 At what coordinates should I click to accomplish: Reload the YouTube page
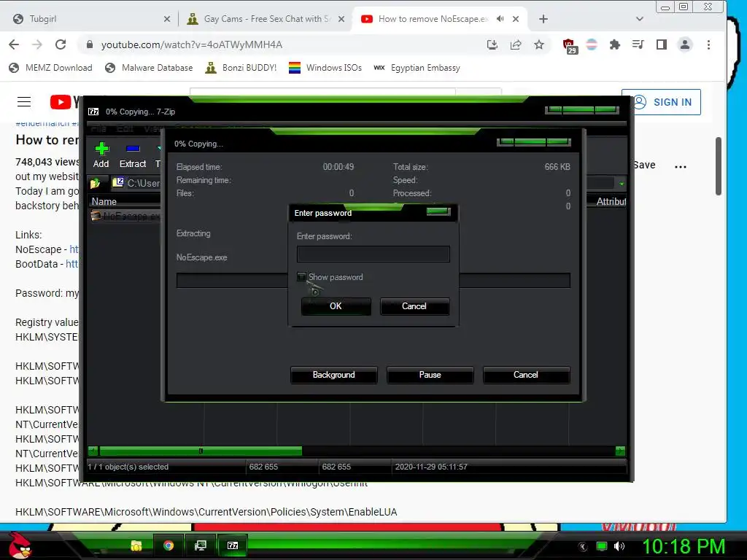(61, 44)
